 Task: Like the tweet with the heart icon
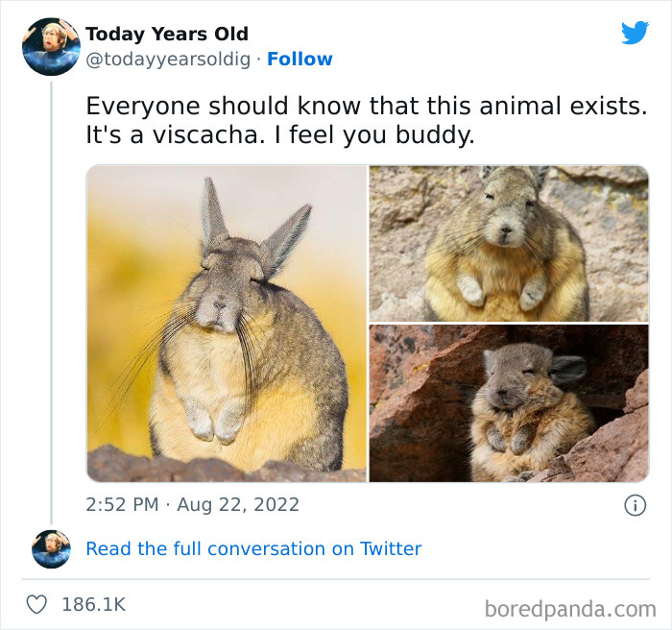(36, 605)
